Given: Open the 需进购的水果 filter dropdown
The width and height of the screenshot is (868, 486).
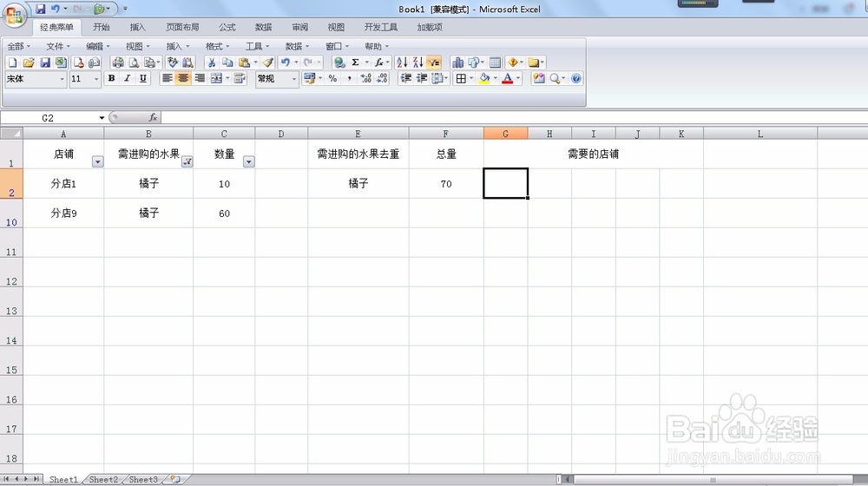Looking at the screenshot, I should [187, 161].
